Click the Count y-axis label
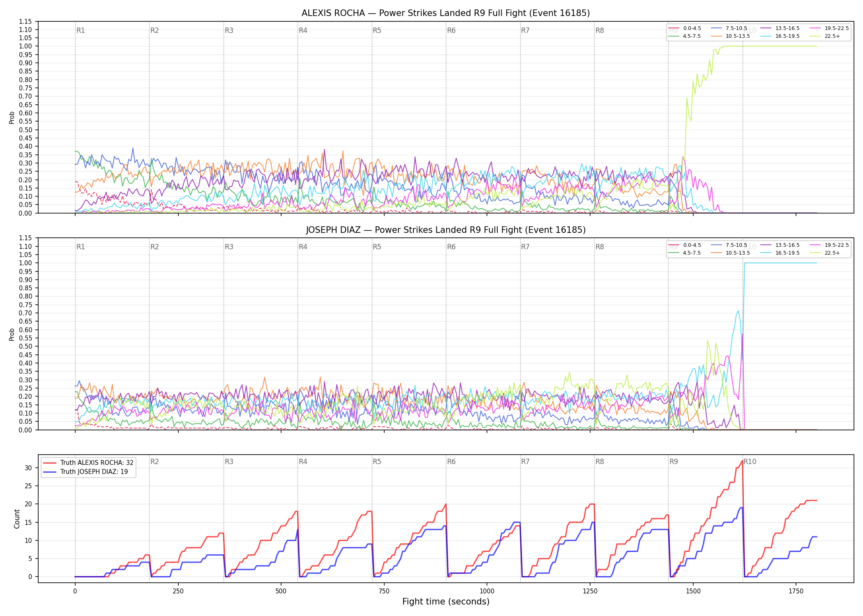The image size is (863, 616). click(17, 519)
